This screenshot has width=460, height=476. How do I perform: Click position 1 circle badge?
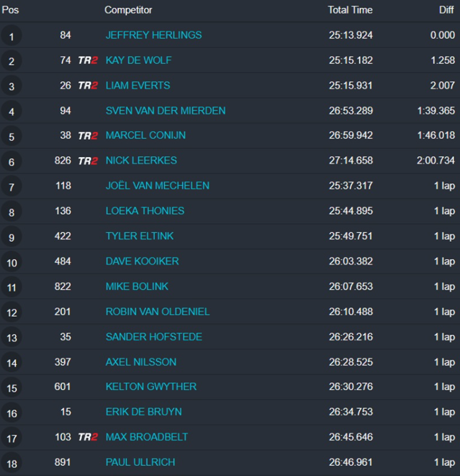(x=11, y=37)
